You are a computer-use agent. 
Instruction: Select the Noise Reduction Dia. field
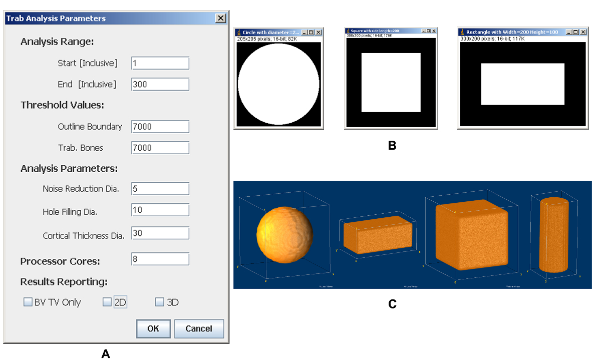coord(160,188)
